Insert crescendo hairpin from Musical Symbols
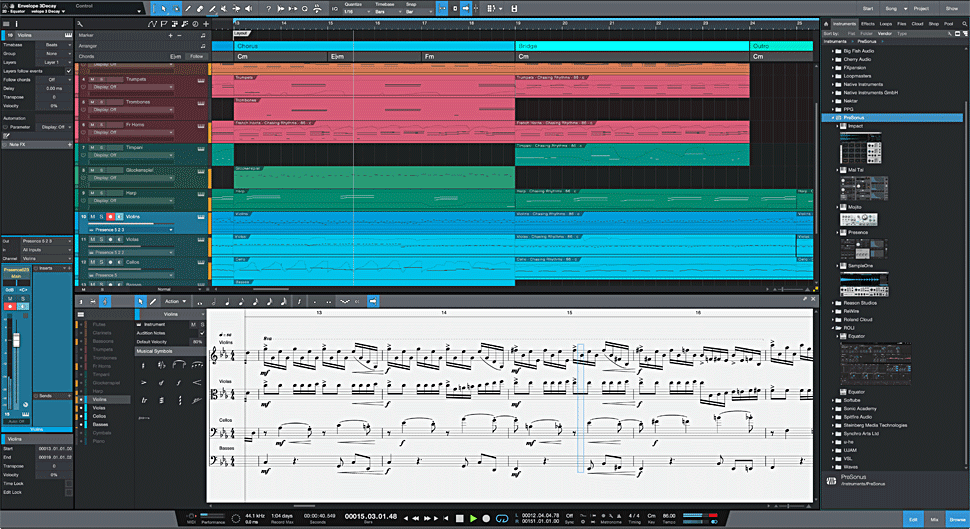This screenshot has width=970, height=529. 197,382
